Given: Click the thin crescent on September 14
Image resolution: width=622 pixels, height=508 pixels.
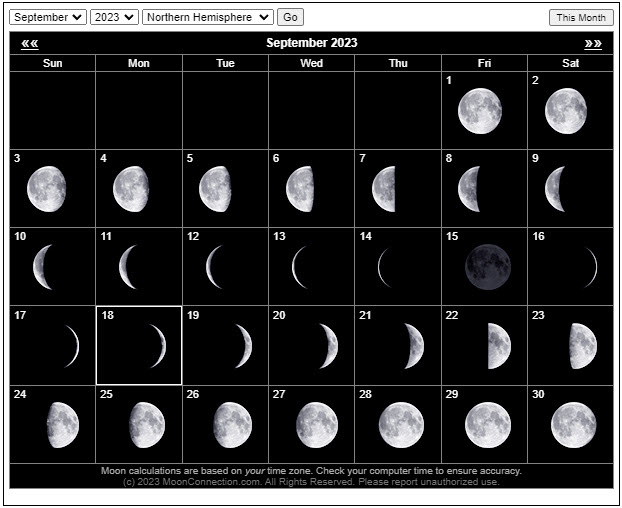Looking at the screenshot, I should 386,267.
